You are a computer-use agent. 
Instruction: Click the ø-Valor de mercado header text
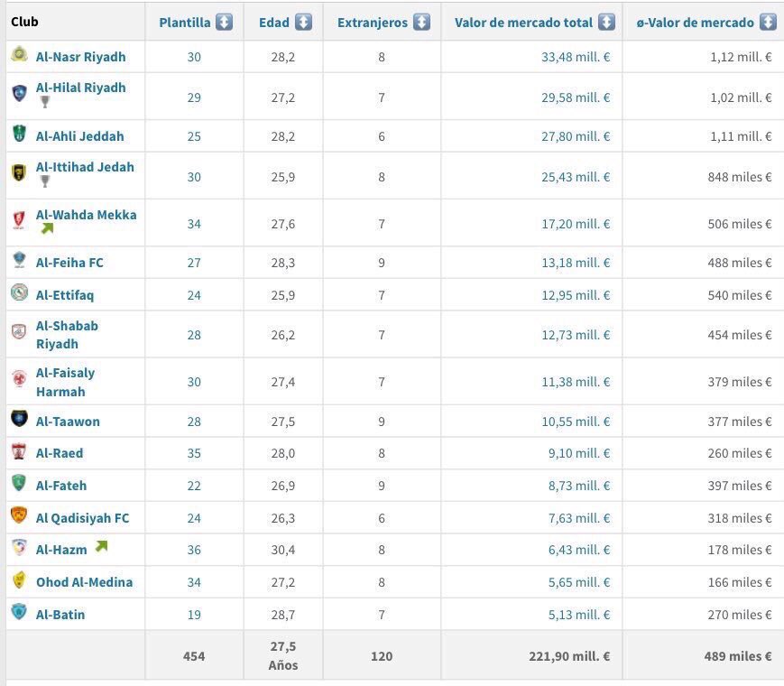pos(695,23)
